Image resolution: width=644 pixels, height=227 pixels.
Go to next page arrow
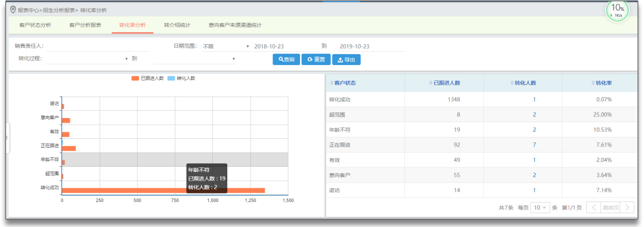(627, 208)
